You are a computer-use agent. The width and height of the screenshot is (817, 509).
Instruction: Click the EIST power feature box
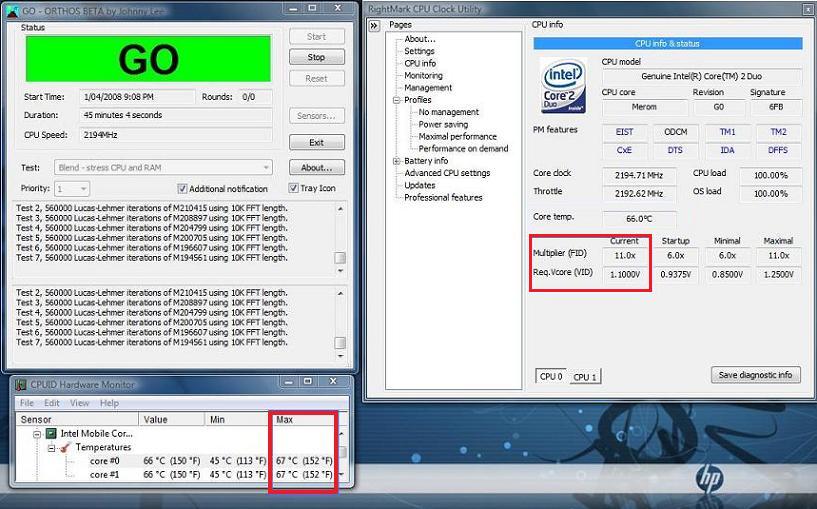pos(624,132)
